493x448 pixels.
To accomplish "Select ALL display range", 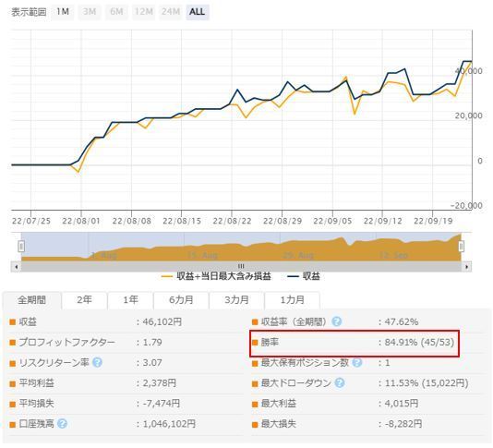I will (x=198, y=12).
